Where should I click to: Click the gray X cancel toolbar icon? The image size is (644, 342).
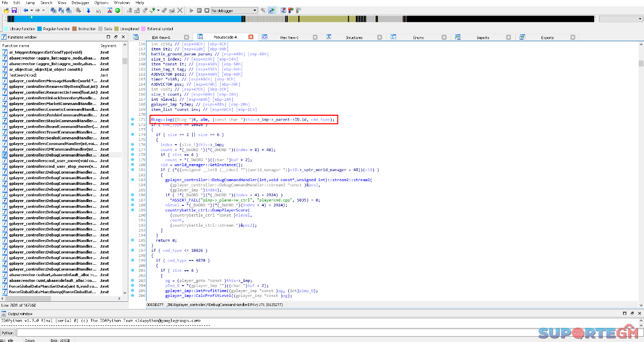(x=180, y=10)
